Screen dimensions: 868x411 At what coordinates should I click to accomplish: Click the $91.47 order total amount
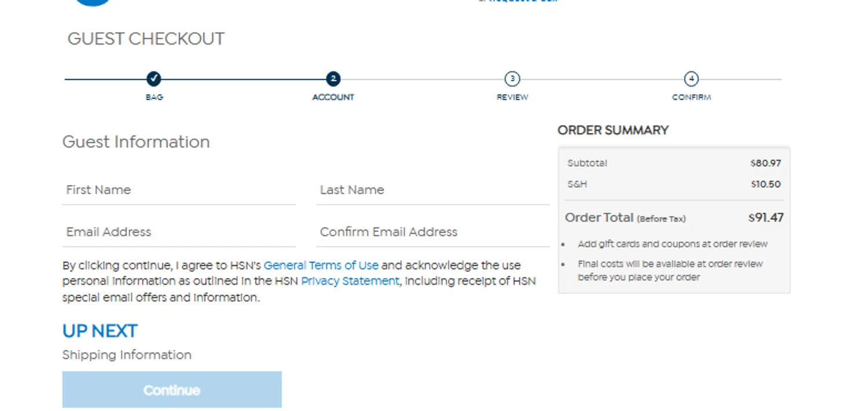[766, 218]
